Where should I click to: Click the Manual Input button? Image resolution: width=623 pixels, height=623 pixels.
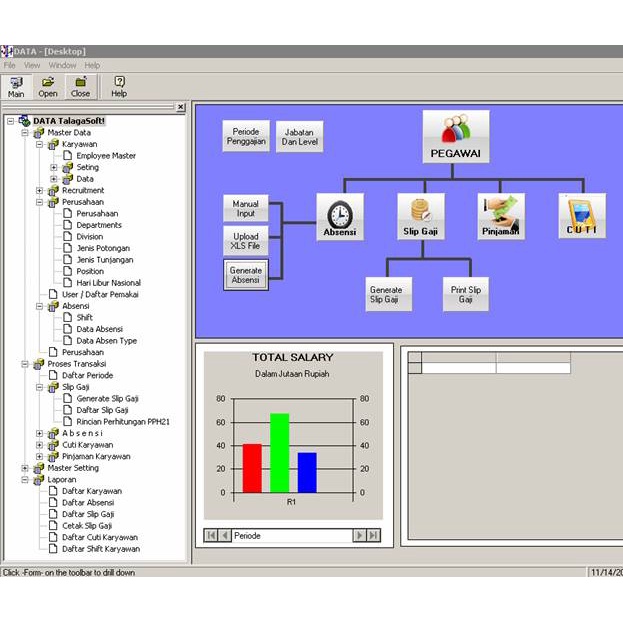coord(246,208)
